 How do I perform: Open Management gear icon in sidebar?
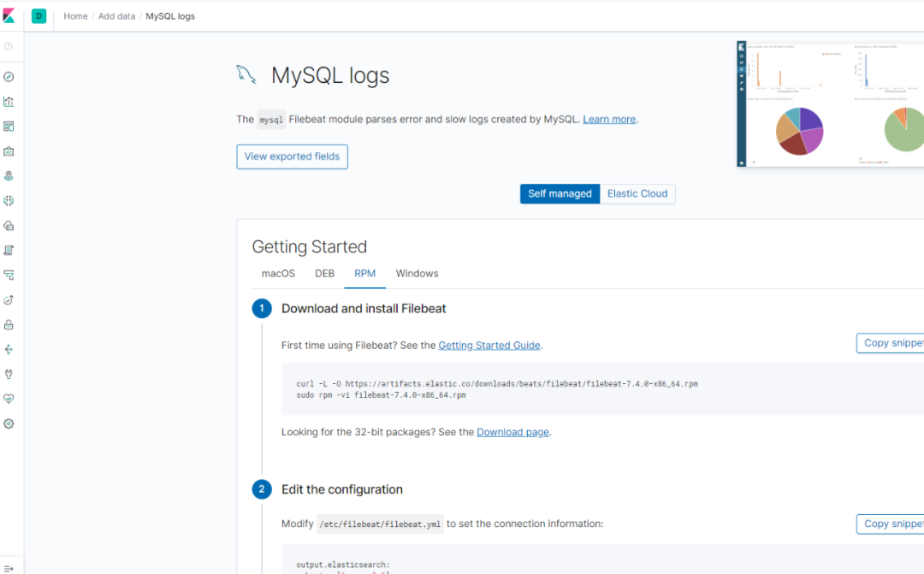click(x=9, y=423)
